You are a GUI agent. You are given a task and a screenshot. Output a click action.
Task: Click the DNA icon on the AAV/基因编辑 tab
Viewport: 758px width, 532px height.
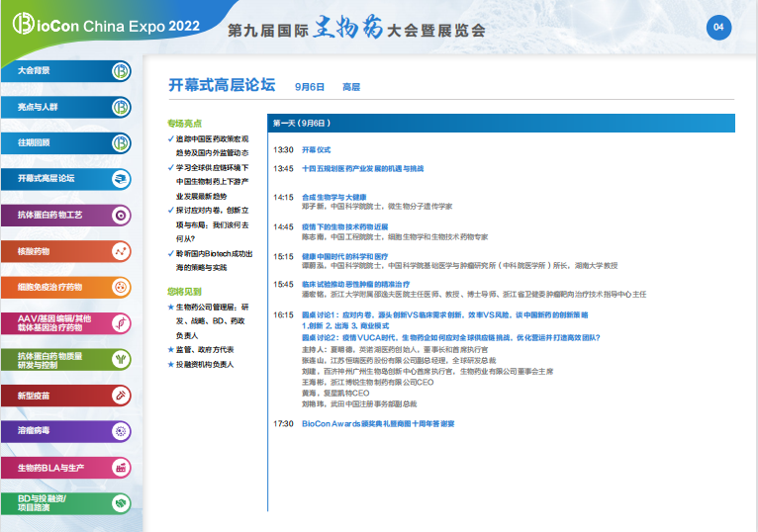pos(120,322)
